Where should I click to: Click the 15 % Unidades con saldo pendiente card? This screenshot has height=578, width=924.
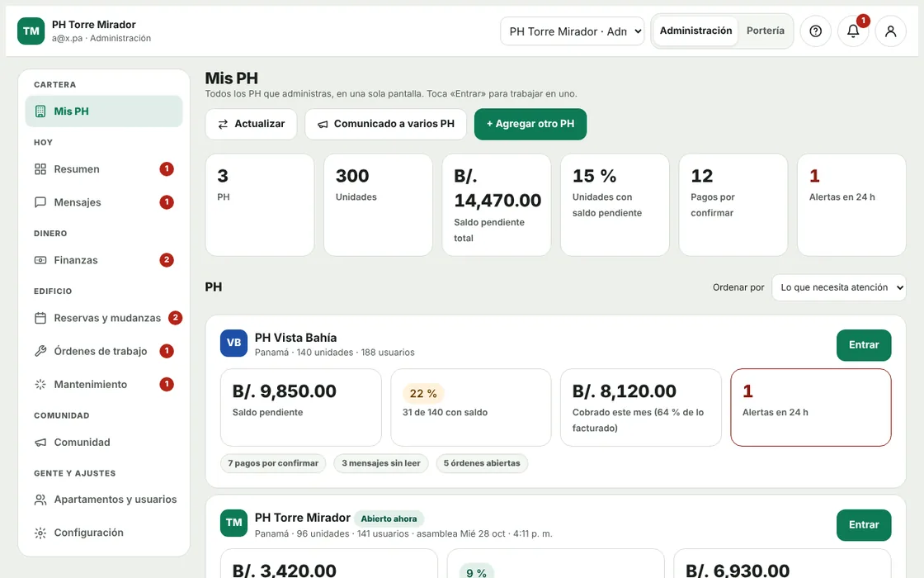tap(615, 205)
